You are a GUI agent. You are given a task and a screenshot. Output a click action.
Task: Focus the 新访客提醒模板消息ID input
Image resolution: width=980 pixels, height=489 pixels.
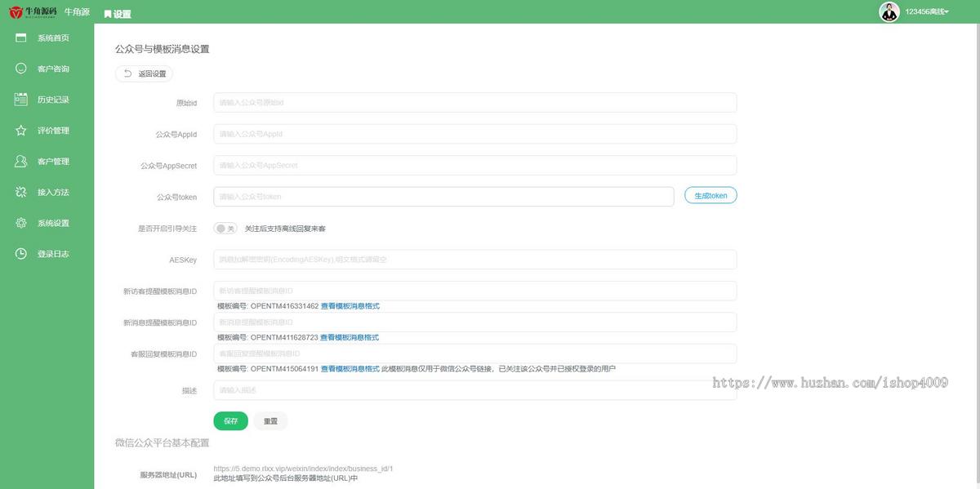[475, 291]
